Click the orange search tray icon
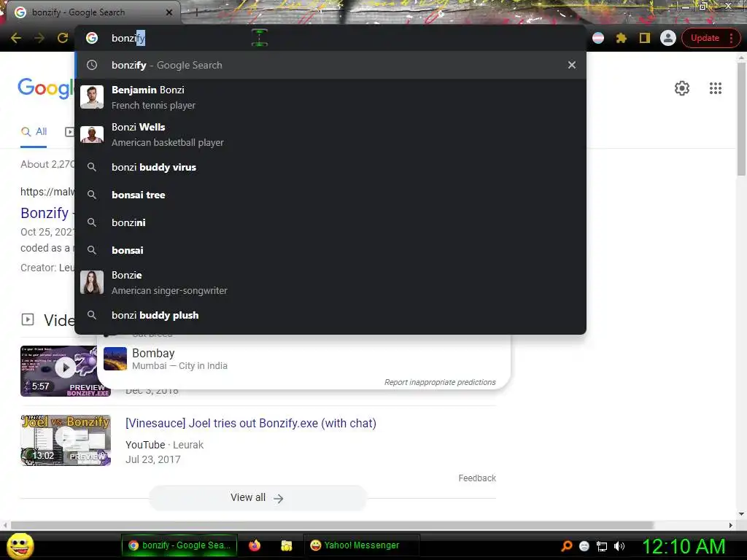 [567, 546]
